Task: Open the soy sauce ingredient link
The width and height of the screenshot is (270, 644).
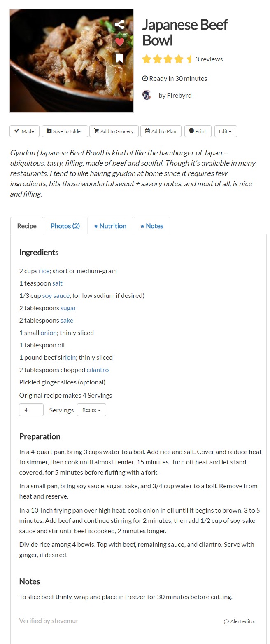Action: (56, 295)
